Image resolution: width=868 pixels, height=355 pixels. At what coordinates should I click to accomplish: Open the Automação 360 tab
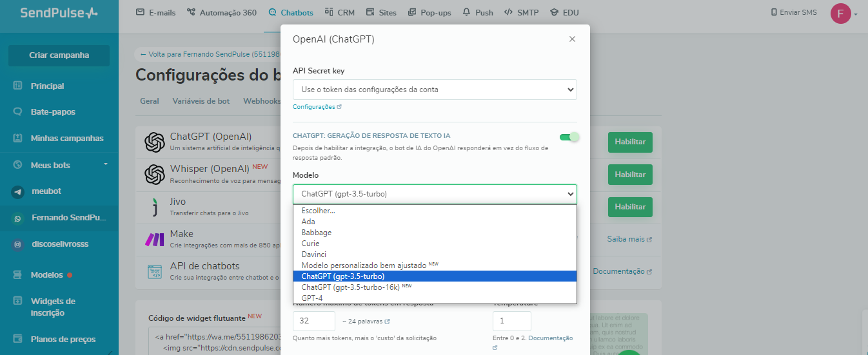[221, 12]
